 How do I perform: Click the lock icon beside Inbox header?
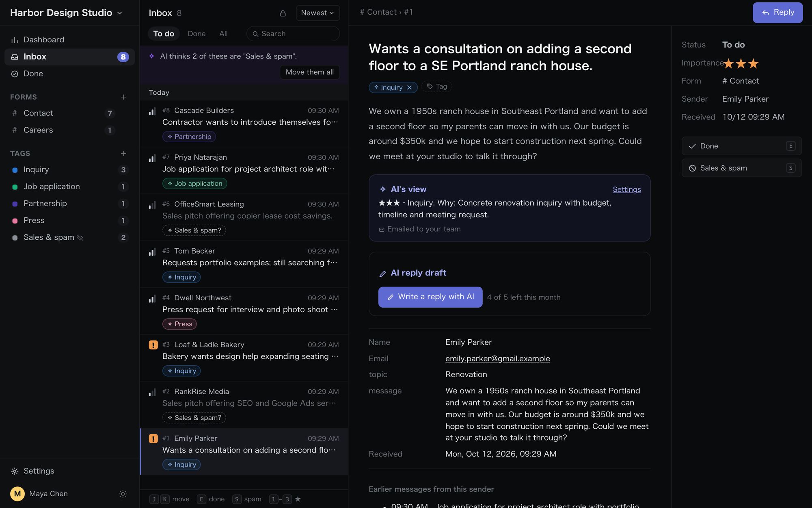(x=283, y=13)
